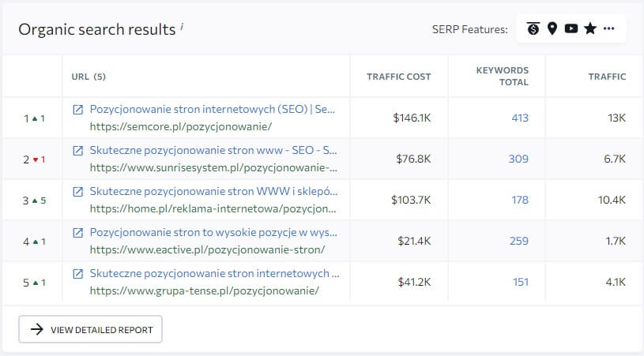644x356 pixels.
Task: Open external link icon for sunrisesystem.pl result
Action: [x=77, y=151]
